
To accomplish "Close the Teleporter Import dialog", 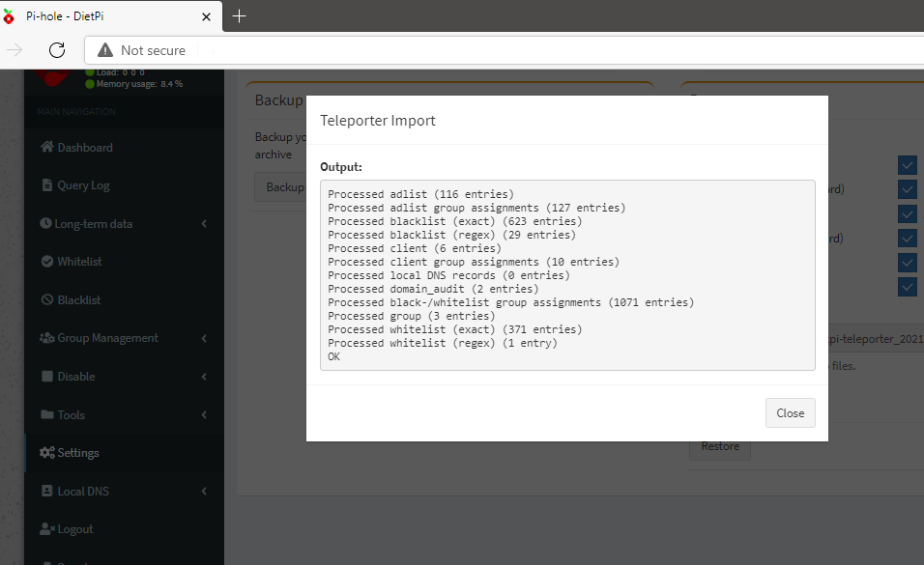I will point(791,413).
